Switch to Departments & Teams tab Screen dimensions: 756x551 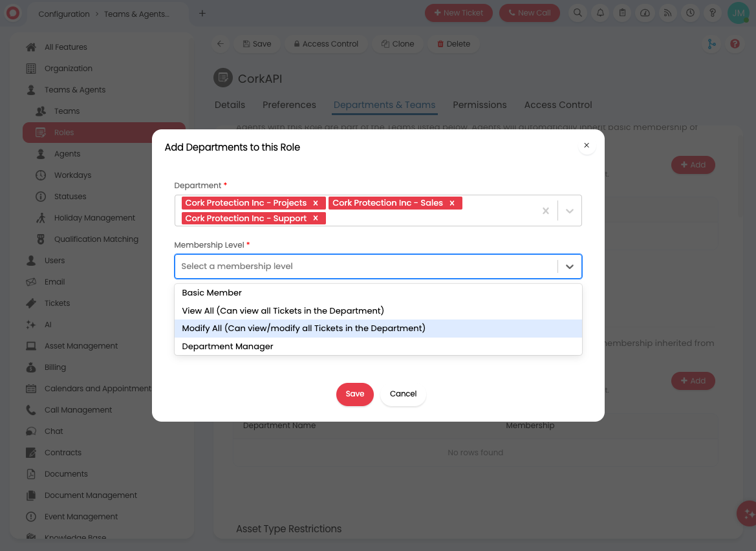click(x=384, y=105)
